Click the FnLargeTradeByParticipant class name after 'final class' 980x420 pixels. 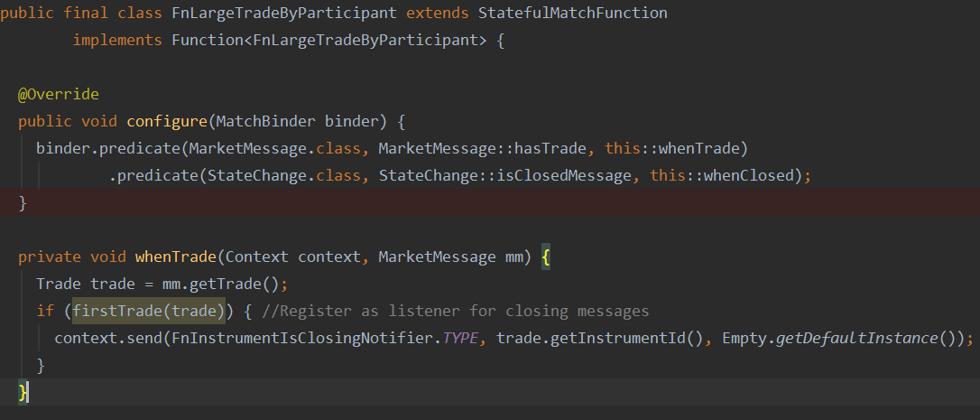tap(251, 14)
